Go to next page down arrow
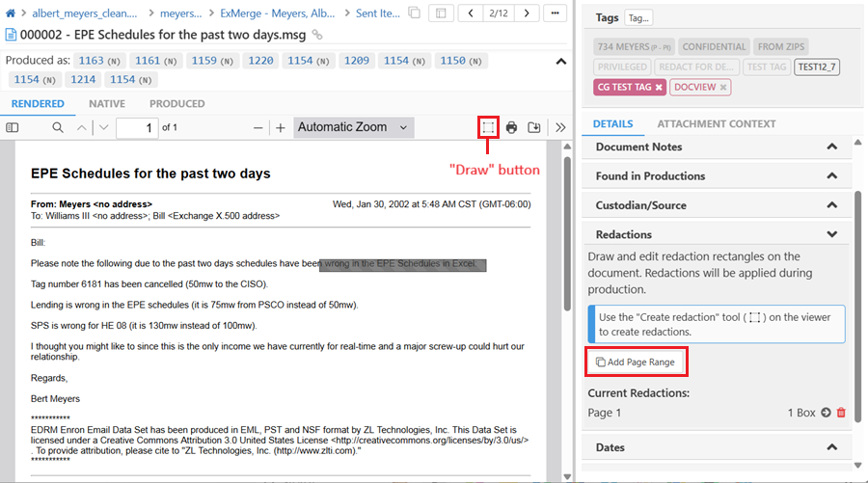 [x=103, y=128]
